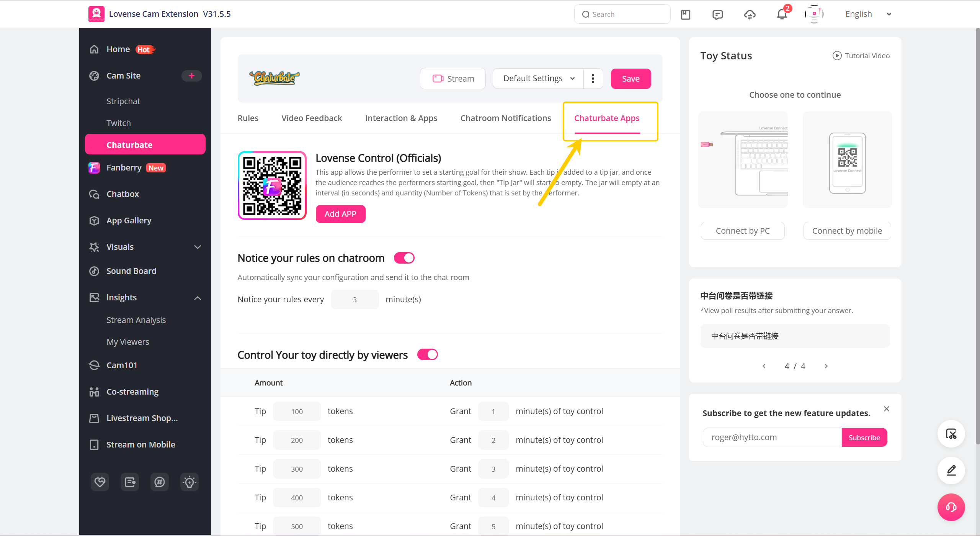Click the Stream button

pos(453,79)
